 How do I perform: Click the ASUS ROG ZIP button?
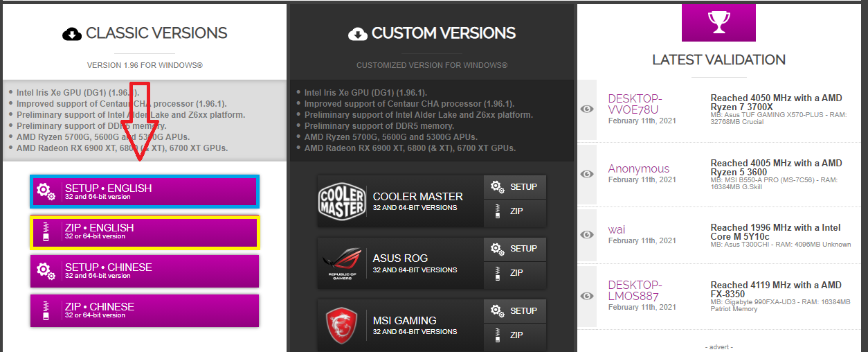pos(515,273)
